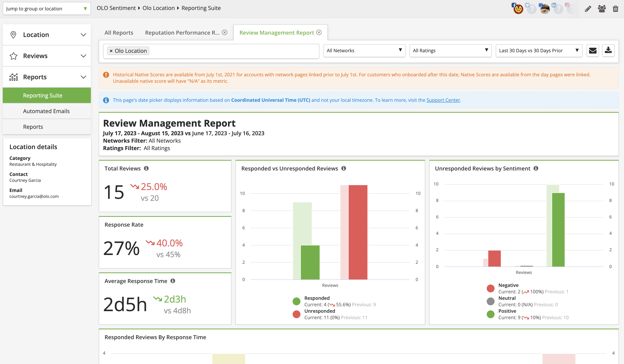Click the green Responded current bar
624x364 pixels.
point(310,262)
